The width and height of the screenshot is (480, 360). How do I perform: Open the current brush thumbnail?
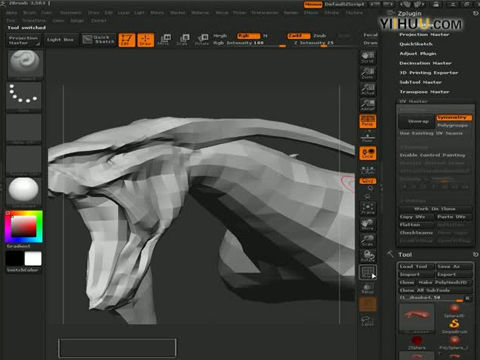pos(24,65)
